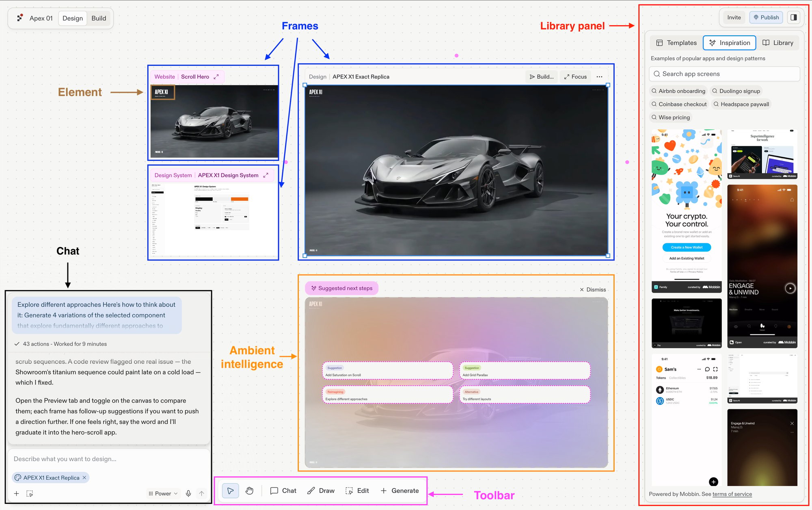
Task: Select the Wise pricing search chip
Action: coord(671,117)
